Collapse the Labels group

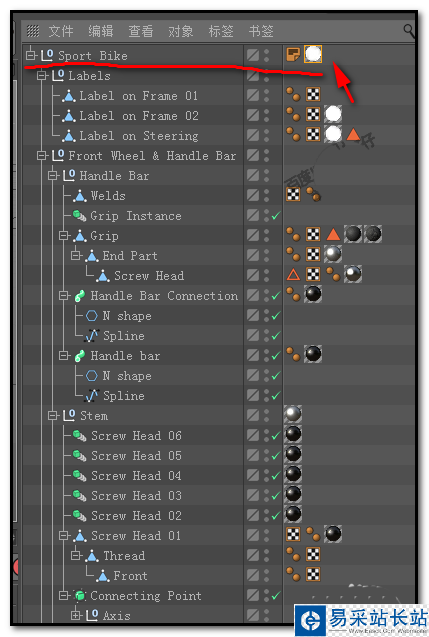pos(41,75)
